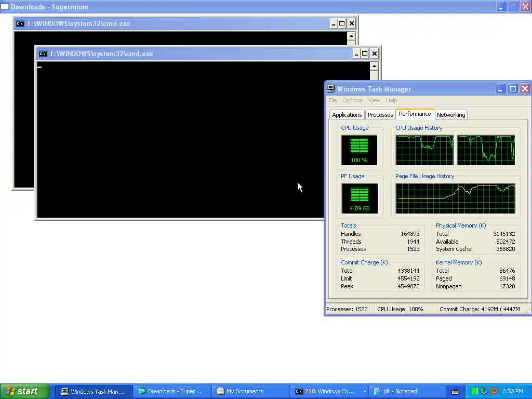Close the Windows Task Manager window

pos(525,89)
